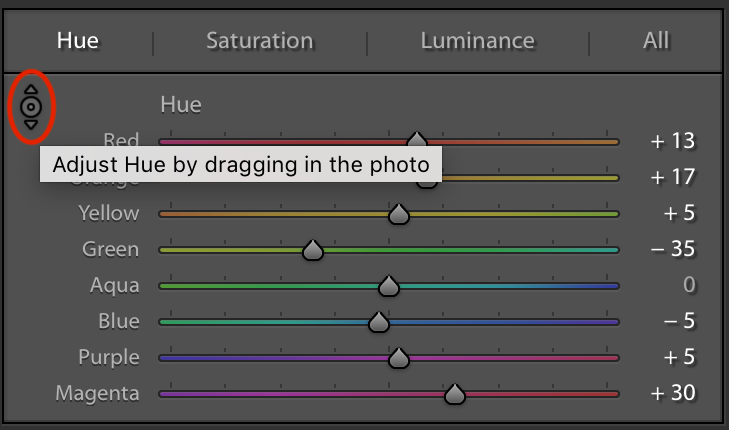This screenshot has height=430, width=729.
Task: Open the Luminance tab
Action: [x=477, y=41]
